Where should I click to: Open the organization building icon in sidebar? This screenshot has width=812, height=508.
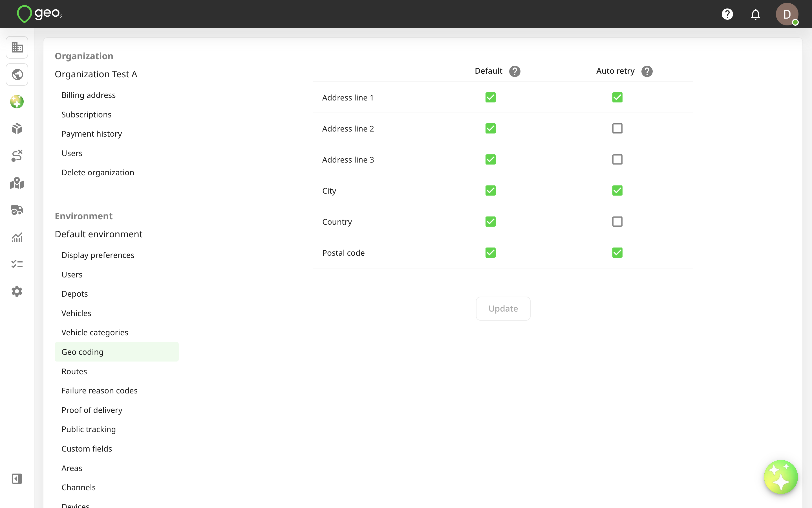point(17,47)
